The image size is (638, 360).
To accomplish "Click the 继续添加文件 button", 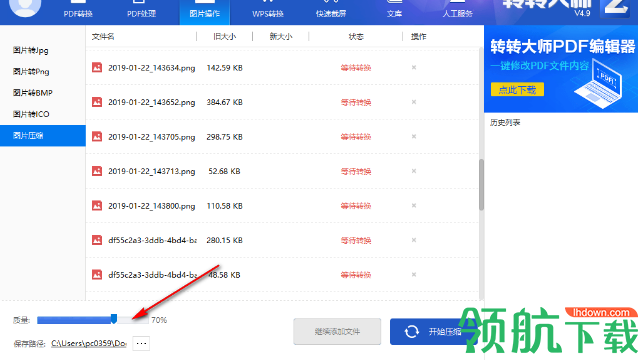I will pyautogui.click(x=337, y=332).
